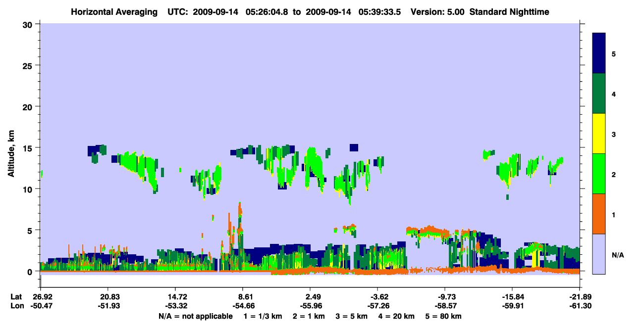Viewport: 644px width, 330px height.
Task: Click latitude value -9.73
Action: (445, 296)
